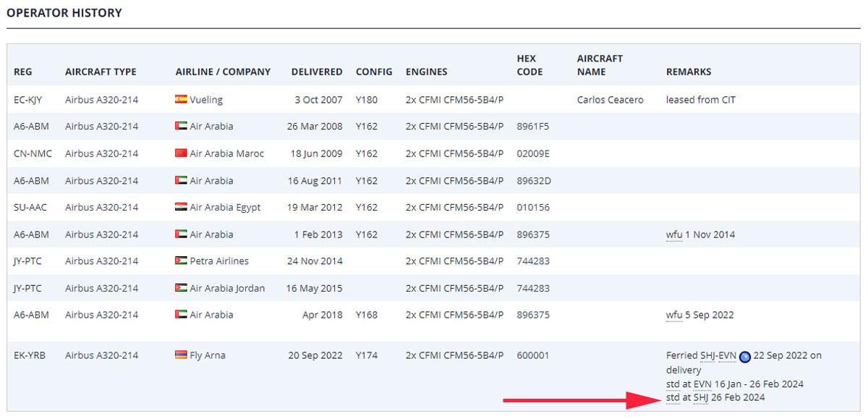Click the Petra Airlines name
Screen dimensions: 868x419
coord(219,261)
